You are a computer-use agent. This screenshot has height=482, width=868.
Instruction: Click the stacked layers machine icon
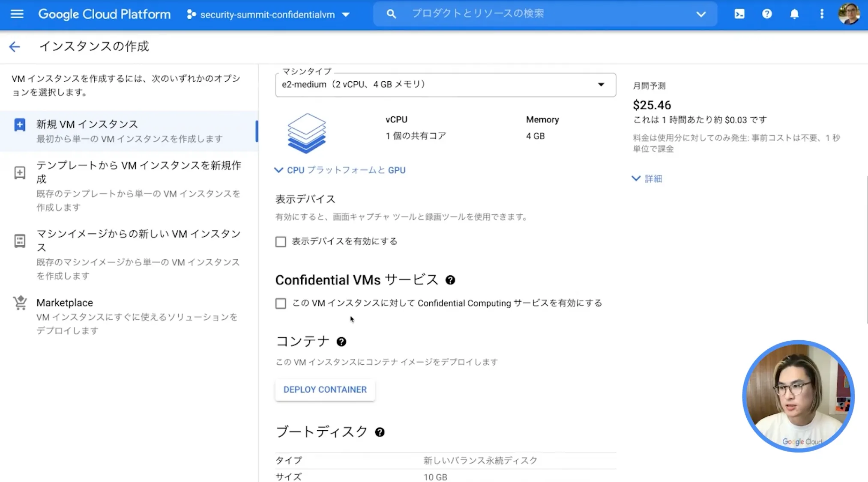click(x=306, y=133)
